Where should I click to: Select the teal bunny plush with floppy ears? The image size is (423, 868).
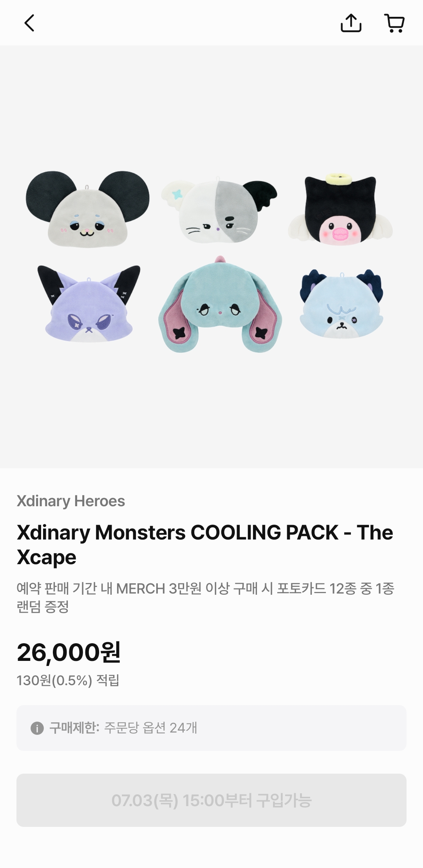220,305
